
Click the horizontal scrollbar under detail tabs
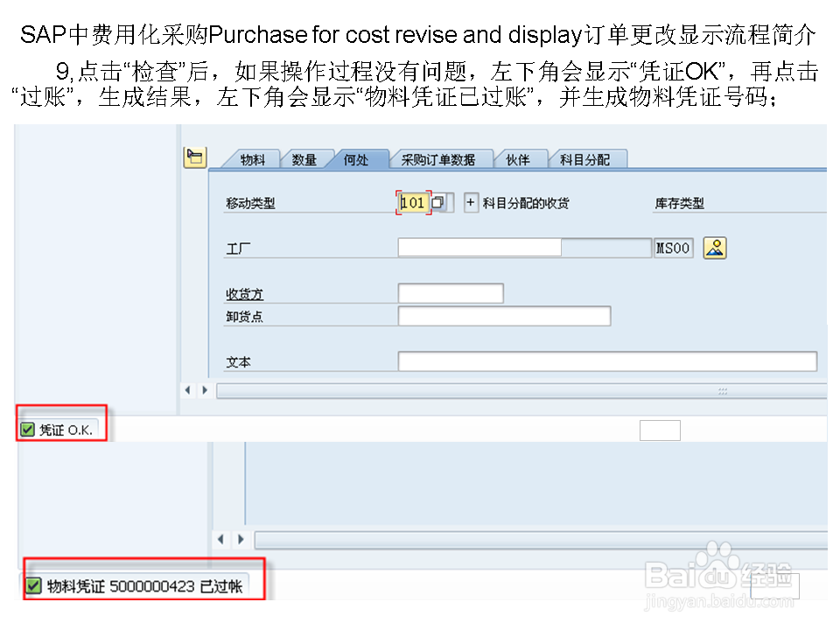(x=521, y=390)
